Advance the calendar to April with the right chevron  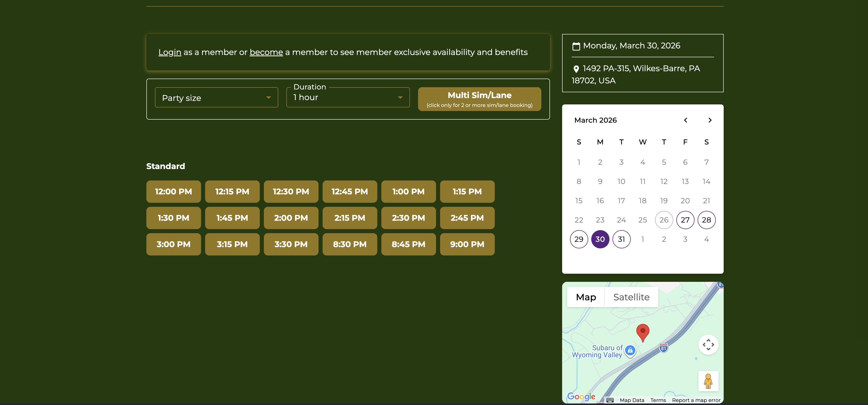point(710,120)
